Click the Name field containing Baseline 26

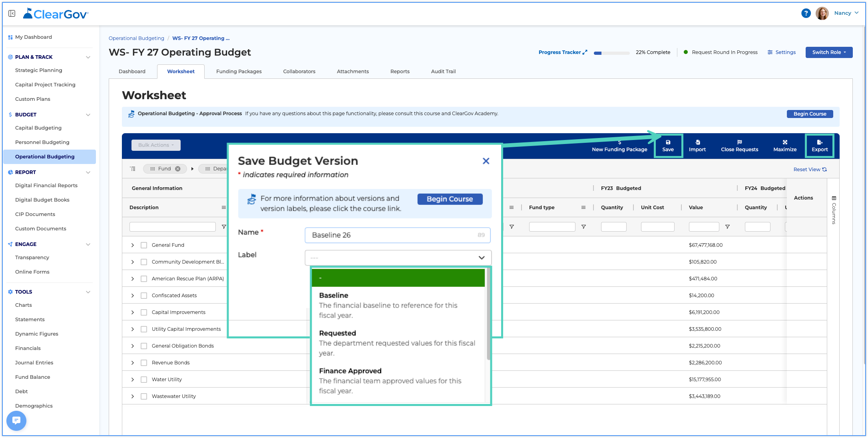point(398,235)
